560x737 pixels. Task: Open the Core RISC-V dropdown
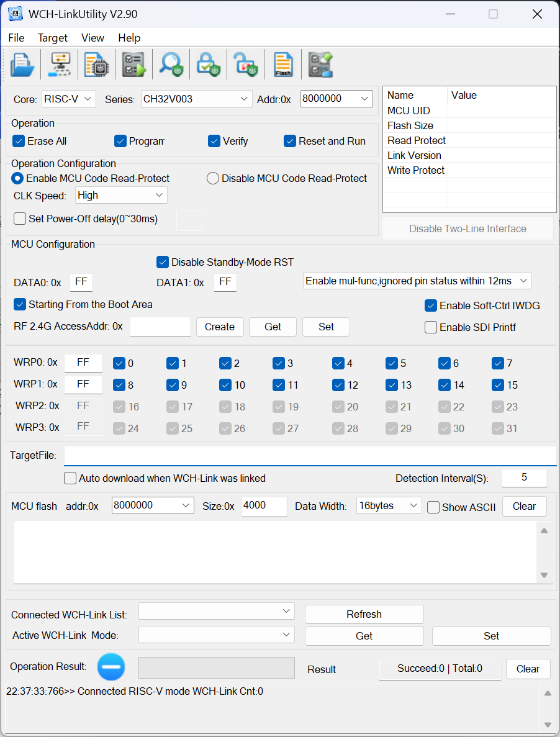click(x=69, y=99)
